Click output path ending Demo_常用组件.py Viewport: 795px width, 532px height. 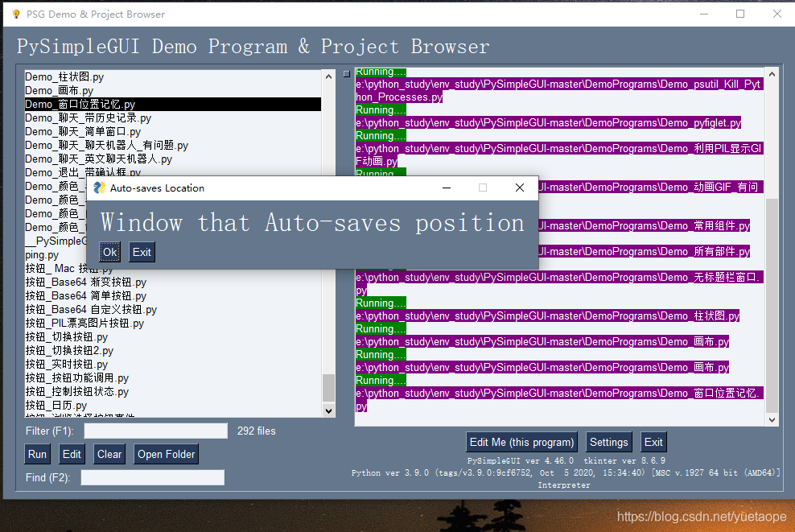coord(644,225)
